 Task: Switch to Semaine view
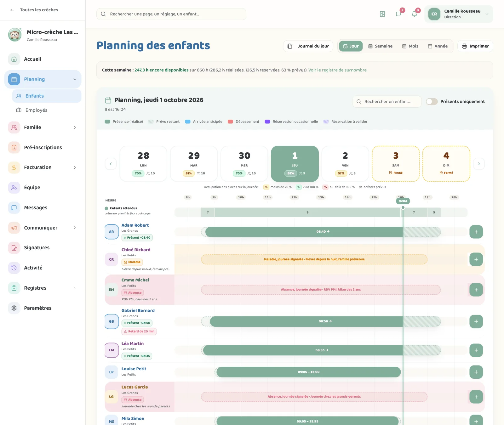tap(380, 46)
